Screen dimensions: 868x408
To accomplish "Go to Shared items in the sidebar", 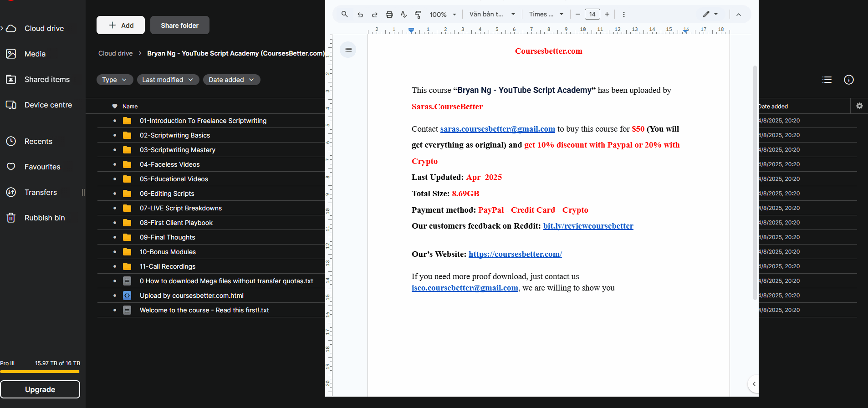I will click(47, 79).
